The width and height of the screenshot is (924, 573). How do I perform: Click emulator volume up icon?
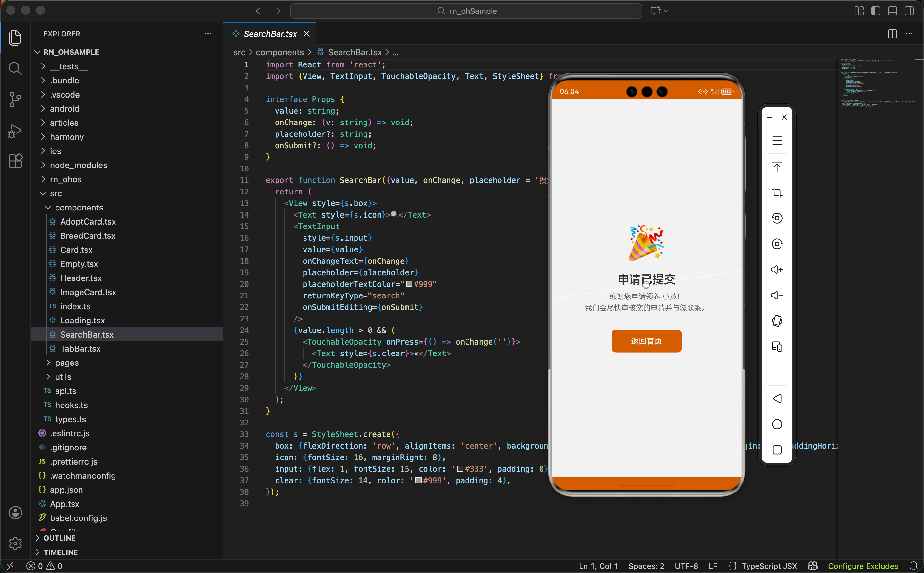pos(776,270)
